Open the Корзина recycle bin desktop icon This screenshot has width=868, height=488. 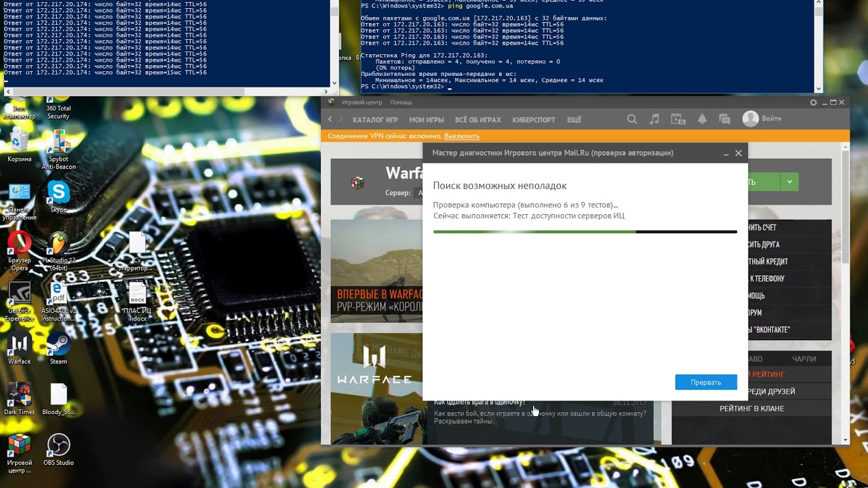(20, 146)
